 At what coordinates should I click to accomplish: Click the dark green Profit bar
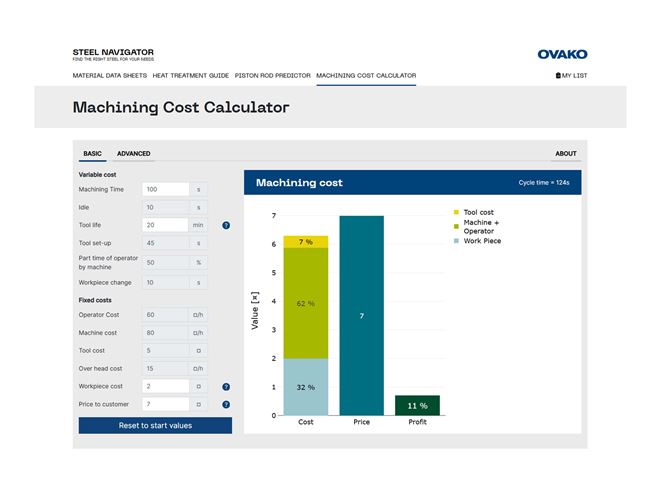(x=417, y=405)
